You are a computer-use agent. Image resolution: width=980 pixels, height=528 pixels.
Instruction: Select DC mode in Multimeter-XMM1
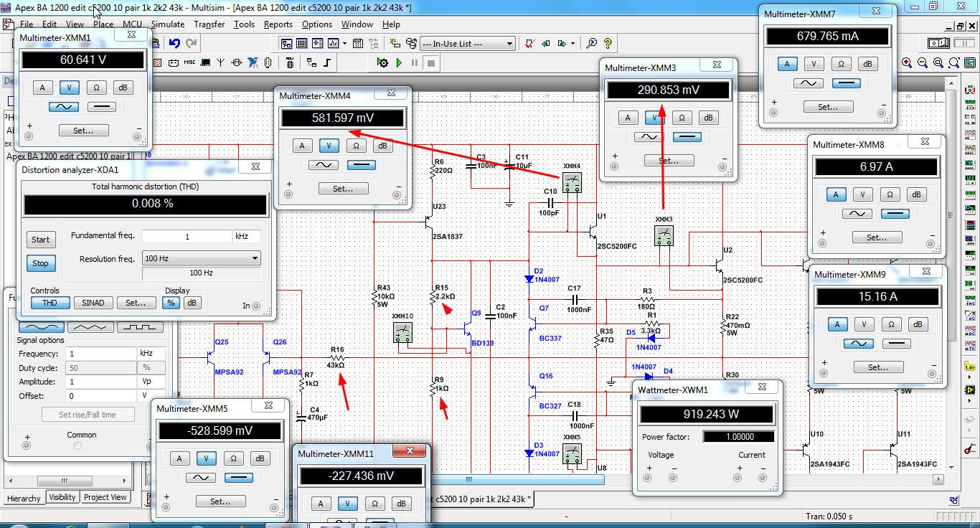click(101, 107)
